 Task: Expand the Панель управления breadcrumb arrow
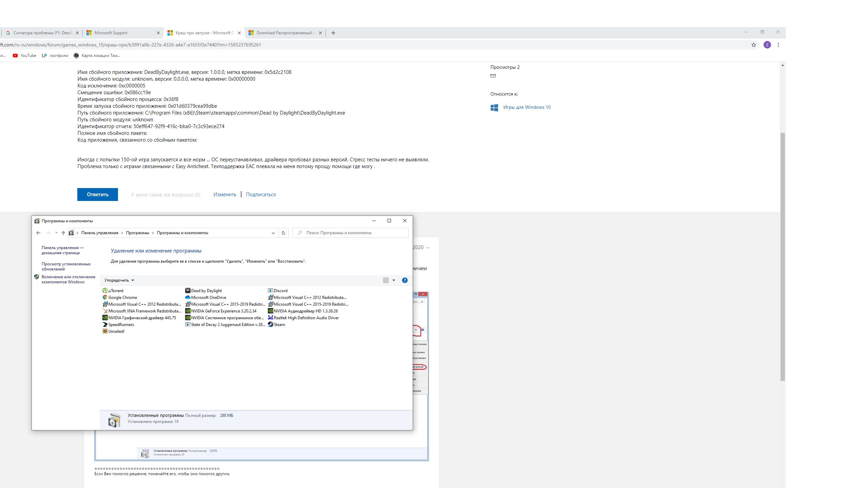click(122, 233)
